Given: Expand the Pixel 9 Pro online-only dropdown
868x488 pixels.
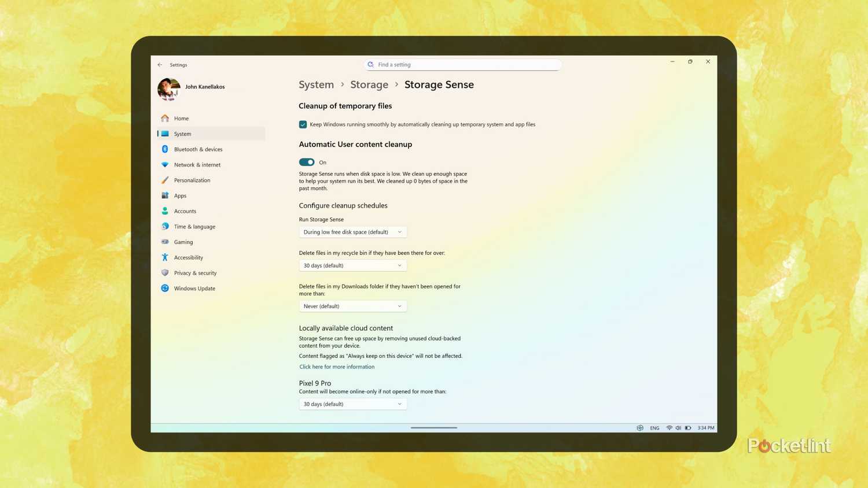Looking at the screenshot, I should (x=352, y=404).
